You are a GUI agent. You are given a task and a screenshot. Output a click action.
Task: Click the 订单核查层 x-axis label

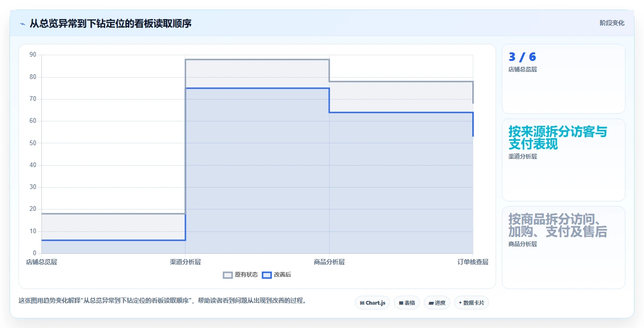473,262
